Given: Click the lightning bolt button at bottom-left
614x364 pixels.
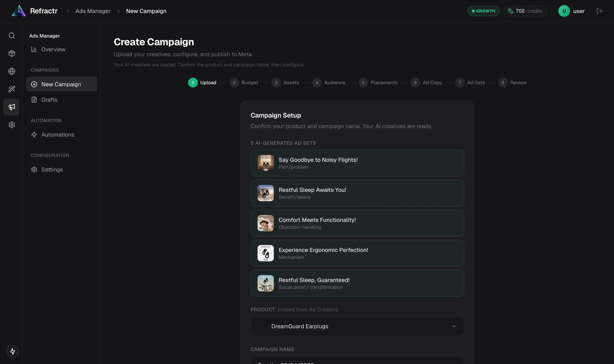Looking at the screenshot, I should tap(13, 351).
